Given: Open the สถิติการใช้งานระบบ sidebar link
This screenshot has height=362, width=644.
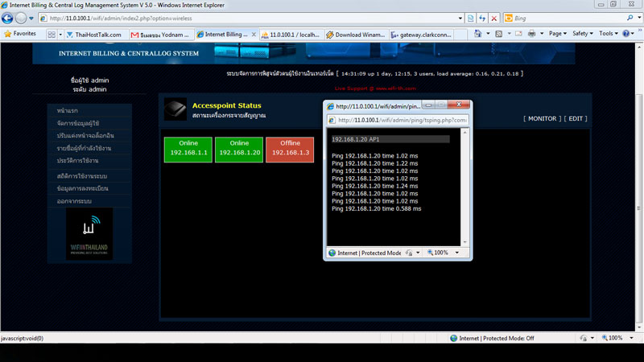Looking at the screenshot, I should pyautogui.click(x=82, y=176).
